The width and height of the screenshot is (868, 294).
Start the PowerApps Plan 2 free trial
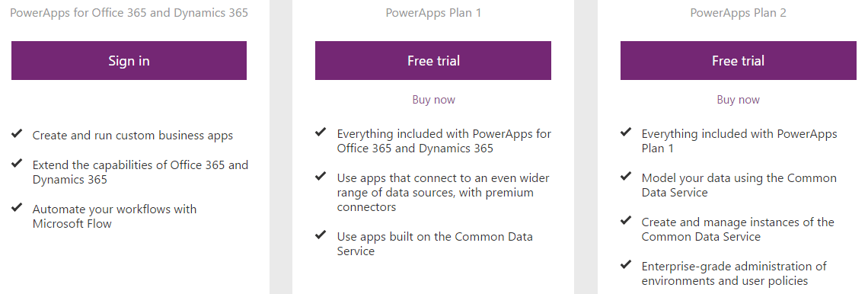(739, 60)
